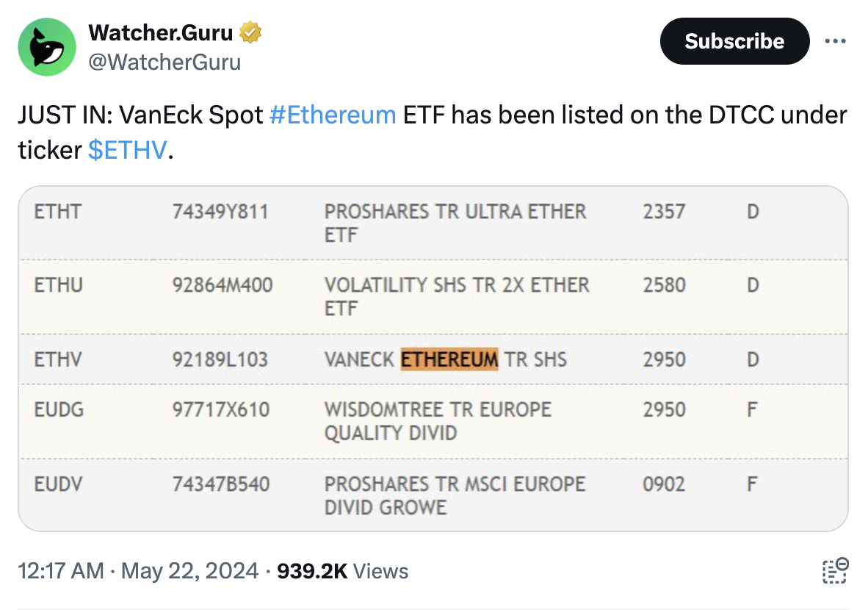
Task: Click the ETHT ticker in the table image
Action: (57, 212)
